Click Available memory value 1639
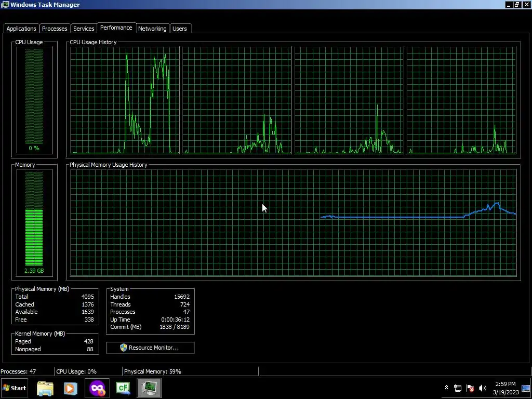 87,312
